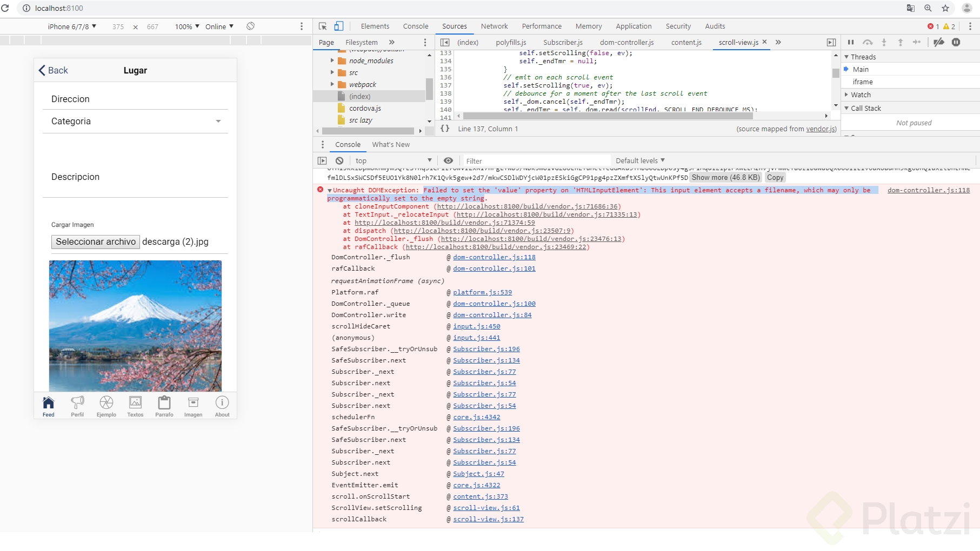
Task: Toggle deactivate breakpoints icon
Action: pyautogui.click(x=939, y=42)
